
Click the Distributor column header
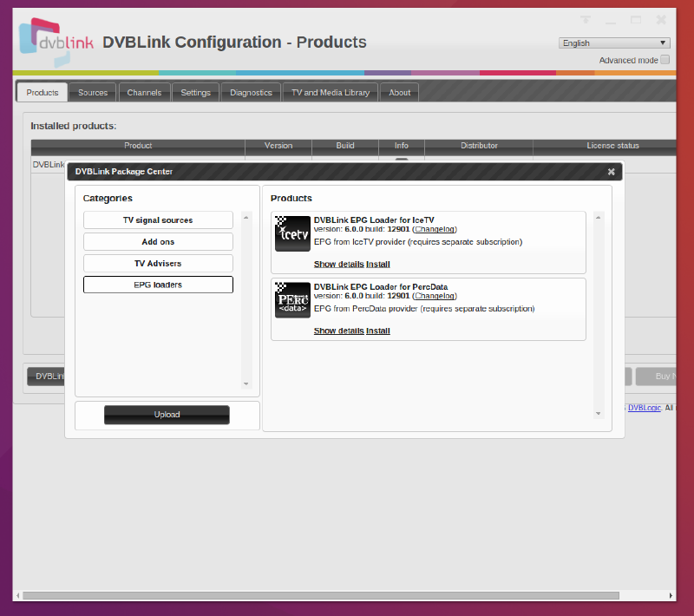479,145
